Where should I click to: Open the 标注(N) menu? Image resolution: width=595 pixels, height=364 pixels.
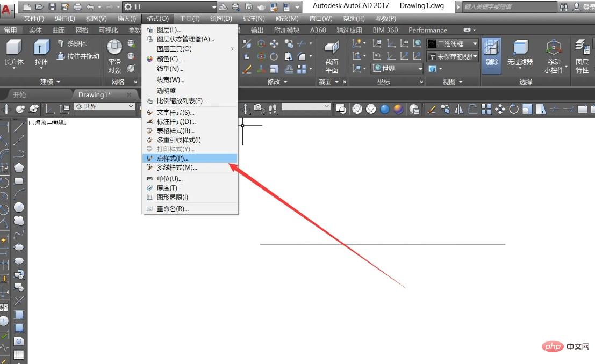254,19
